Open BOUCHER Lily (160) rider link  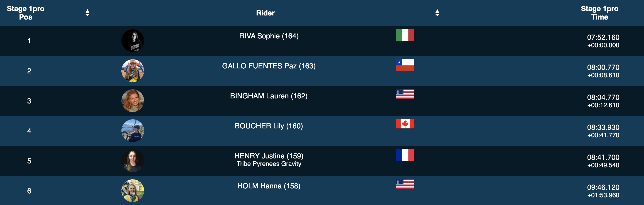pyautogui.click(x=269, y=126)
